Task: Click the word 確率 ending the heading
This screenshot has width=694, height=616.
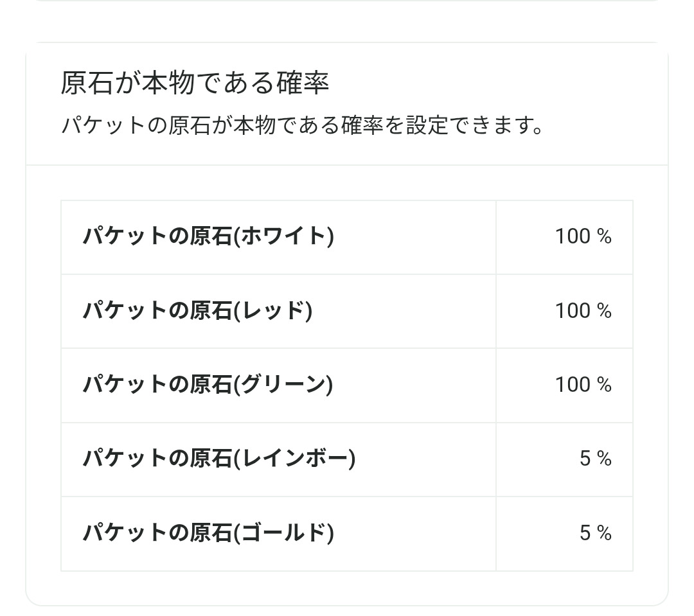Action: point(302,84)
